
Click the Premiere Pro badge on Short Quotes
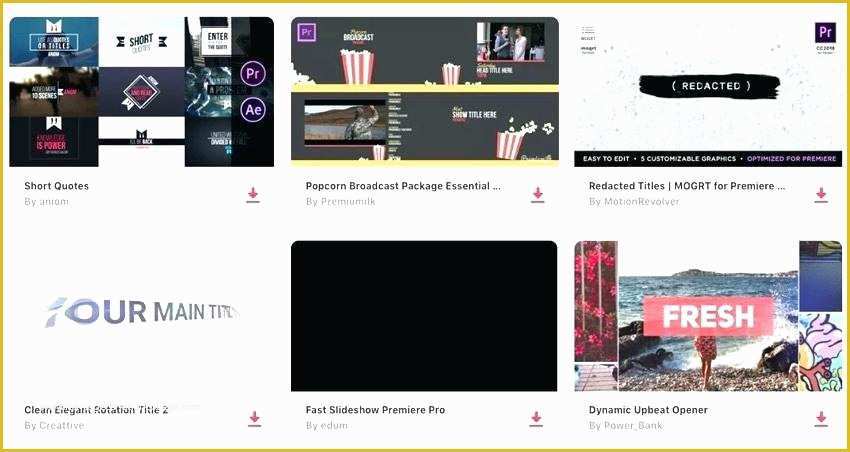click(253, 73)
